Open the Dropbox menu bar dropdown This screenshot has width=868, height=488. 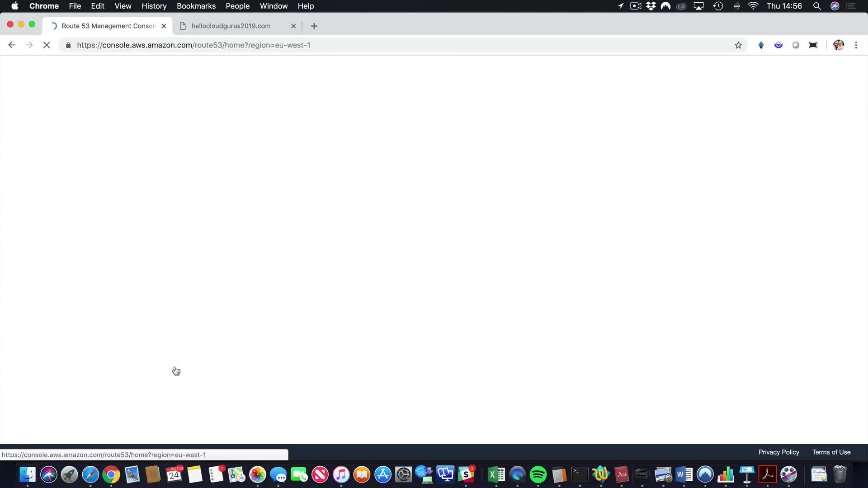pos(651,6)
